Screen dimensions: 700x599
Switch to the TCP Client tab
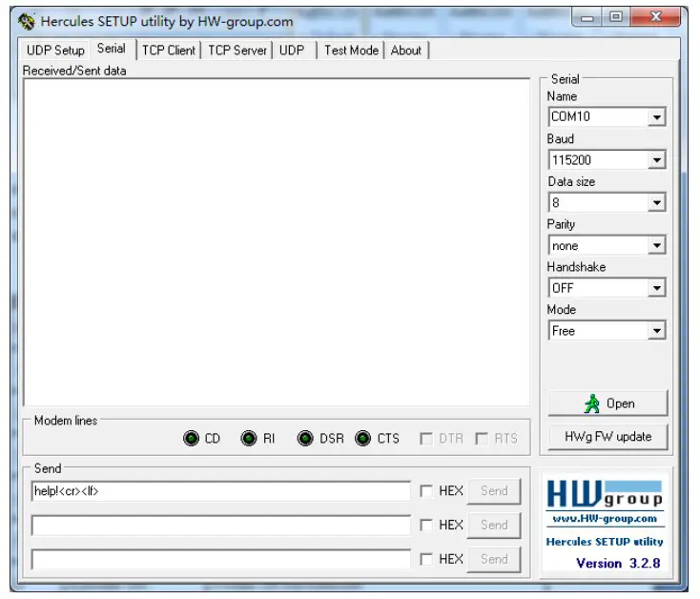click(169, 50)
